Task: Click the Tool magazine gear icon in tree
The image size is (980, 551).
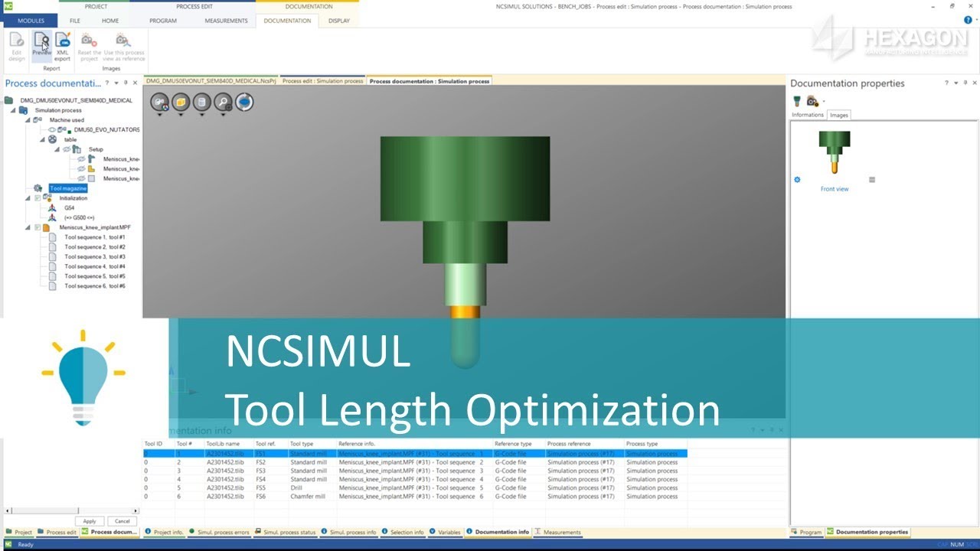Action: pos(38,188)
